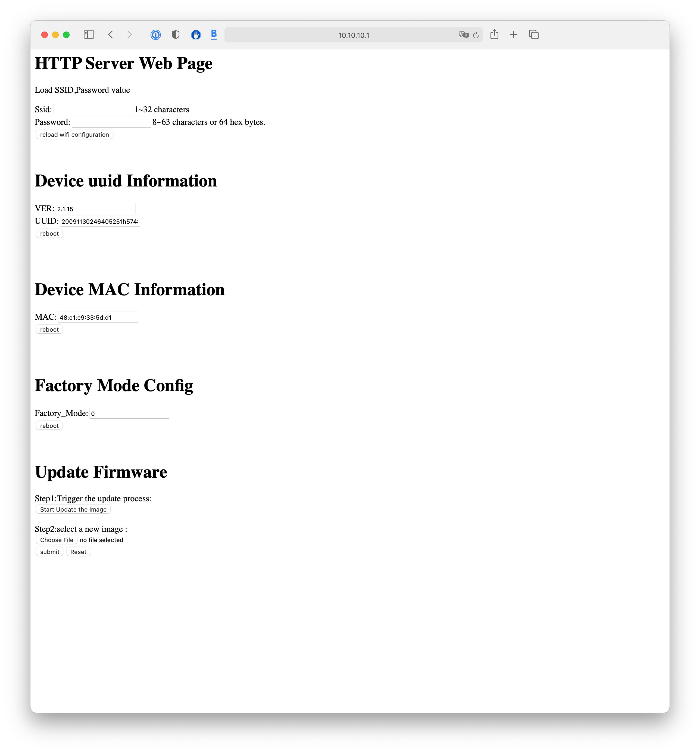Image resolution: width=700 pixels, height=753 pixels.
Task: Click the share/export page icon
Action: [494, 34]
